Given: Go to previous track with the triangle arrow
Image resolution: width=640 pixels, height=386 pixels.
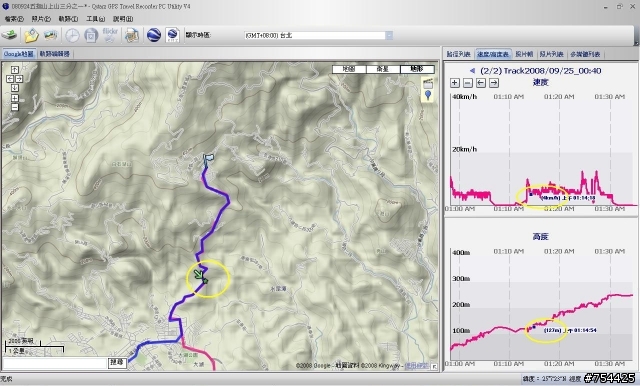Looking at the screenshot, I should [x=472, y=71].
